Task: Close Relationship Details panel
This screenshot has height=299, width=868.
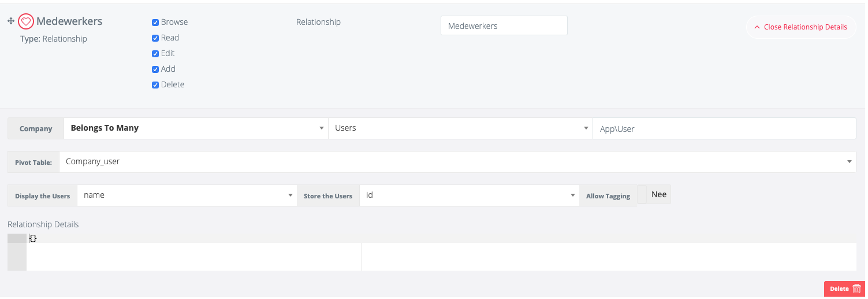Action: 800,27
